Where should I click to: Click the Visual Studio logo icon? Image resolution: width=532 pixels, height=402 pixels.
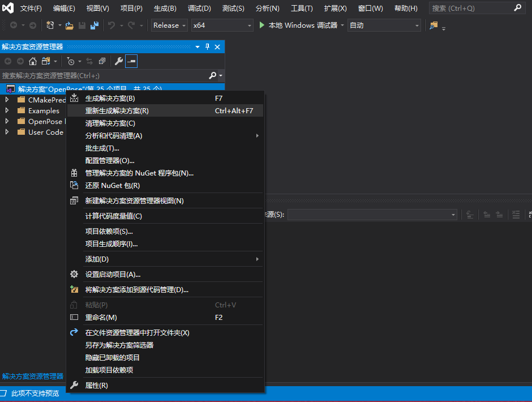(8, 8)
